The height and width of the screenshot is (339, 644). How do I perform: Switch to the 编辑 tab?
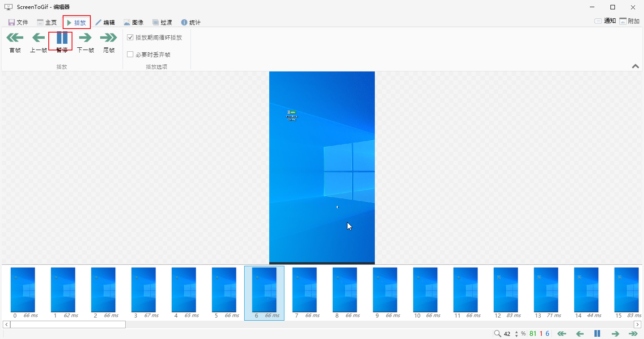pyautogui.click(x=105, y=22)
